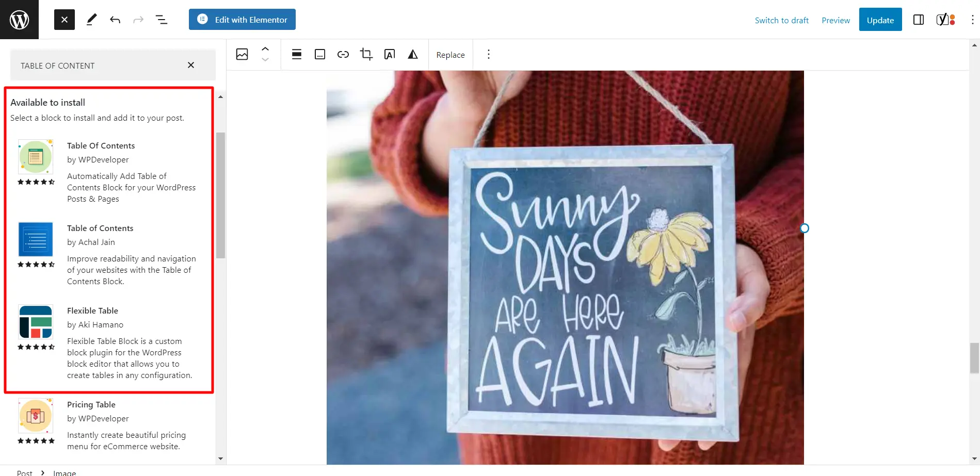
Task: Add text over the image
Action: click(390, 54)
